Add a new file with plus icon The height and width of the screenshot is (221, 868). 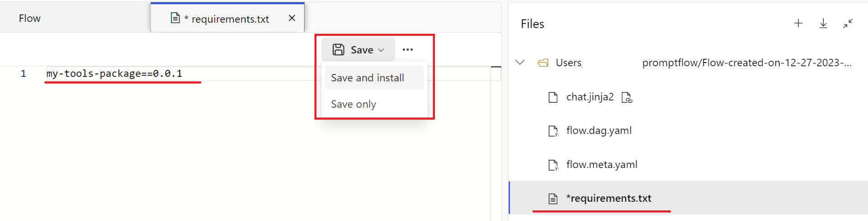[x=798, y=23]
